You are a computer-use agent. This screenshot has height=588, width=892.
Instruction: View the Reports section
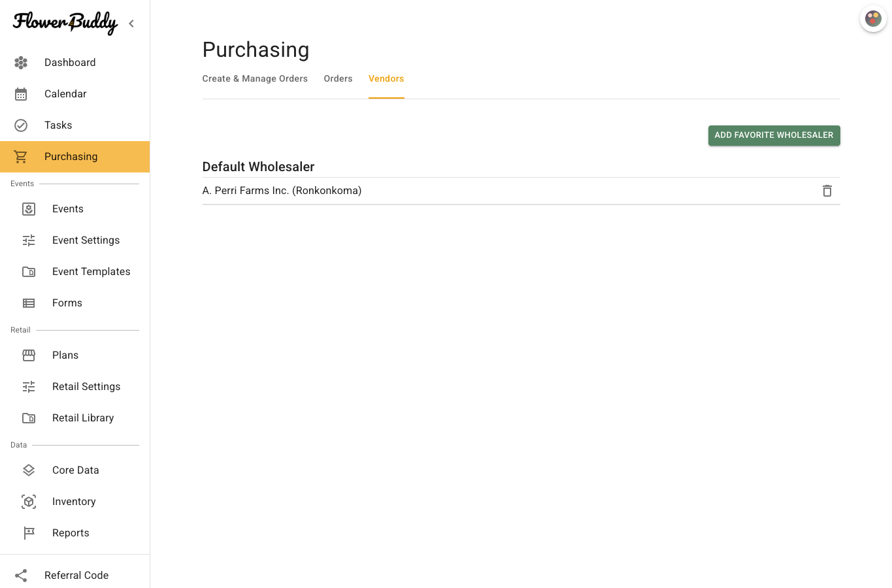(x=74, y=533)
